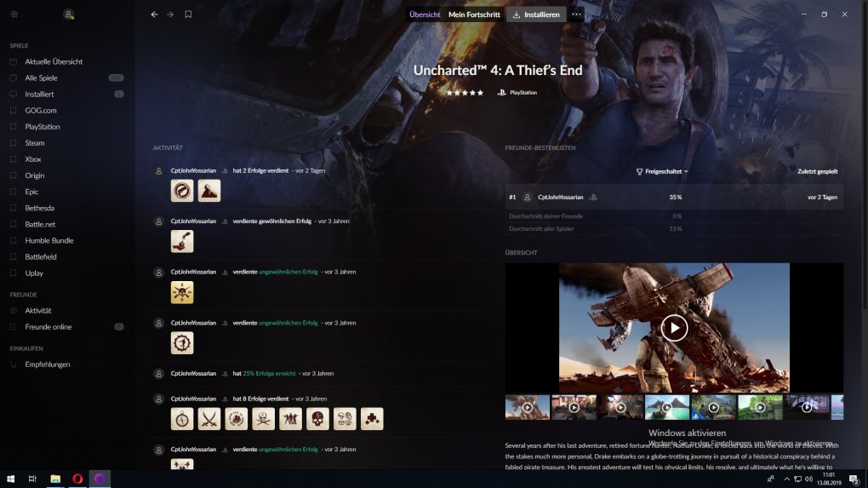Open the skull and crossbones achievement icon
The width and height of the screenshot is (868, 488).
point(264,419)
